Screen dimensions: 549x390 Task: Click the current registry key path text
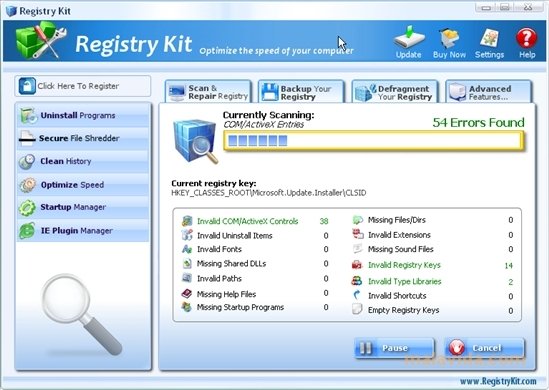(x=269, y=193)
